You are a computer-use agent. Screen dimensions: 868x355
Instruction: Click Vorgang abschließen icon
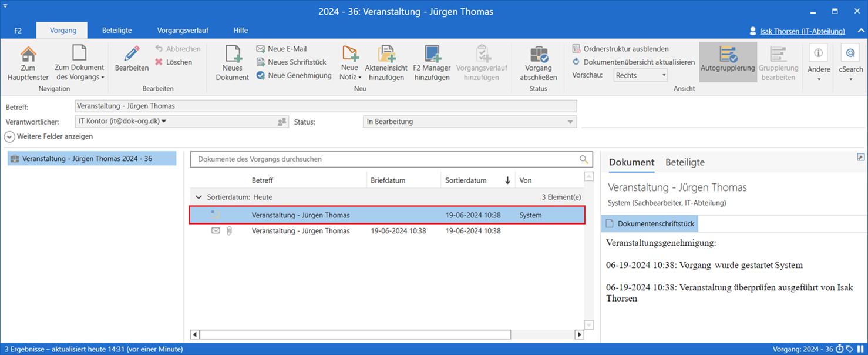[x=538, y=55]
